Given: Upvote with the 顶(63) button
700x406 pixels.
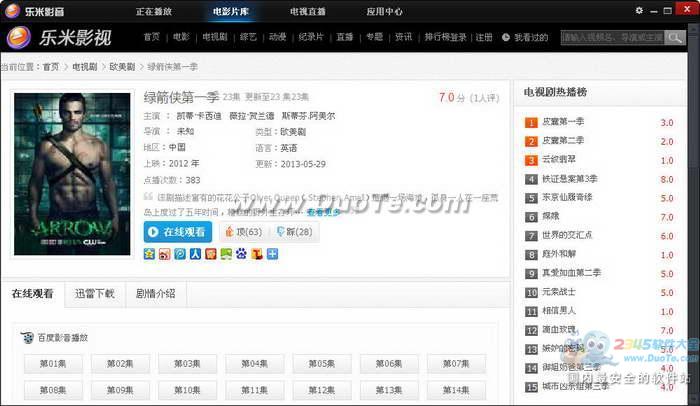Looking at the screenshot, I should [x=243, y=232].
